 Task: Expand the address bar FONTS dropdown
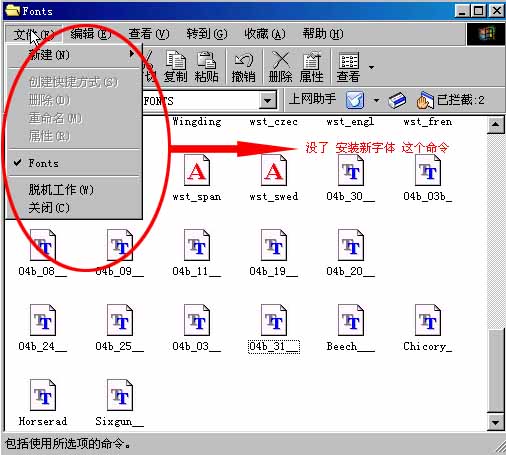coord(267,101)
